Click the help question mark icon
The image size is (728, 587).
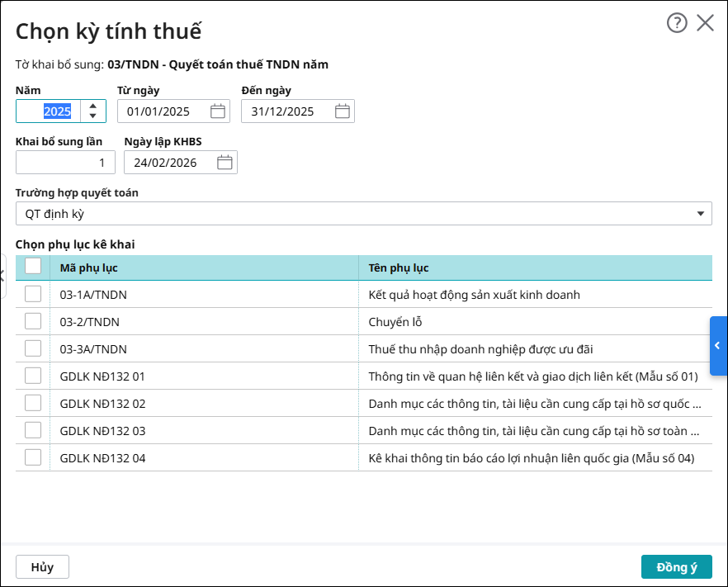tap(677, 23)
